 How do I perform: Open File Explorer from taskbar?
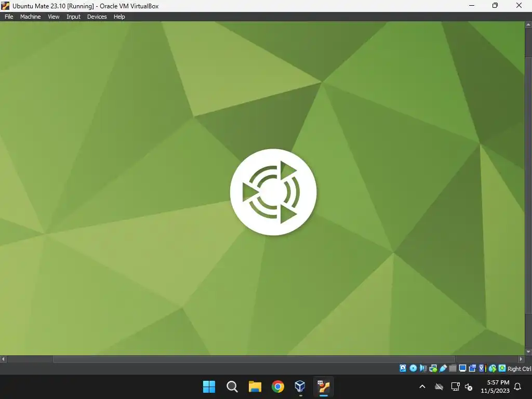tap(255, 387)
